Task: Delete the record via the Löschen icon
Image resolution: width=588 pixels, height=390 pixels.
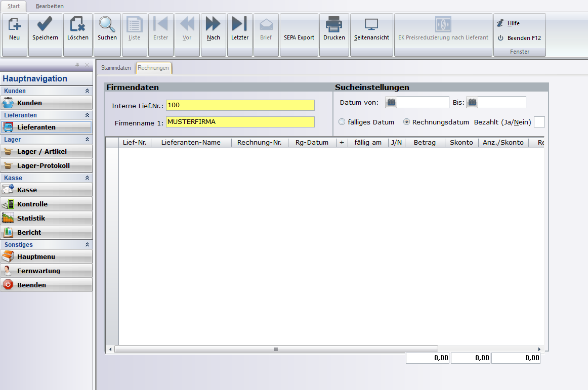Action: pyautogui.click(x=78, y=24)
